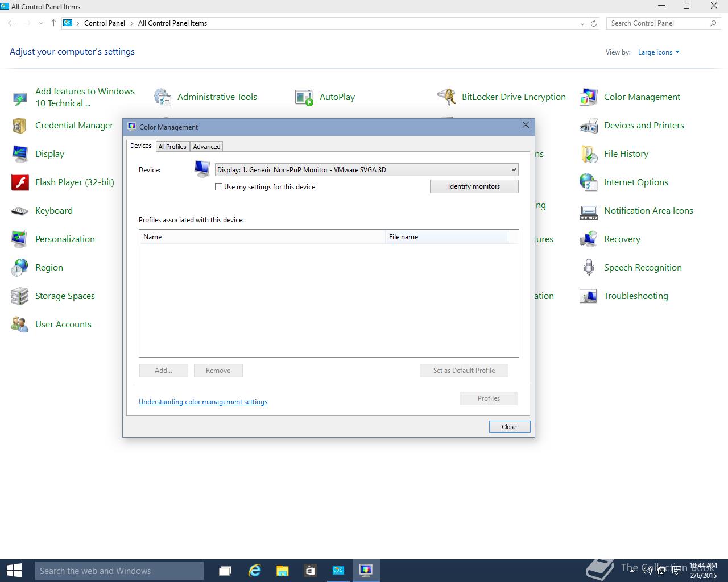Open the User Accounts icon

coord(20,325)
